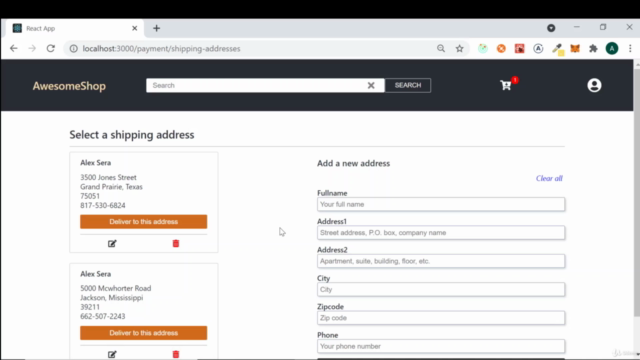Focus the Zipcode input field

(441, 318)
